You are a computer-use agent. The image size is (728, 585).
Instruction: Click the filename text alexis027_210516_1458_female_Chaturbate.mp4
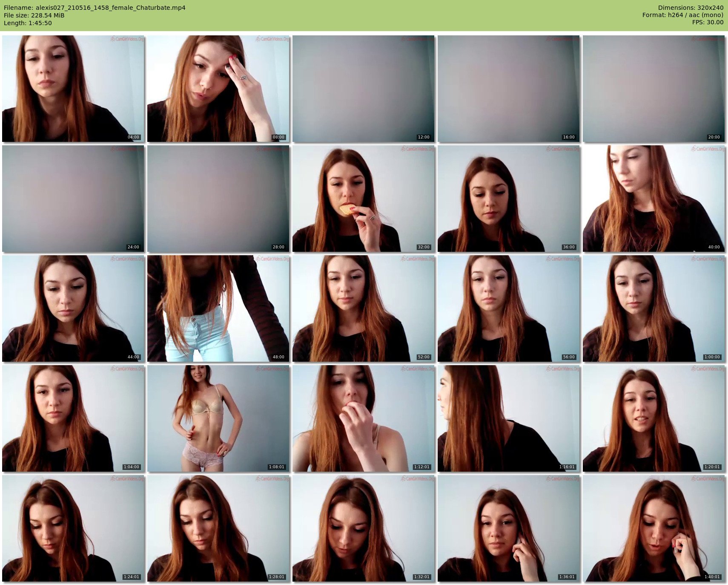pyautogui.click(x=110, y=8)
